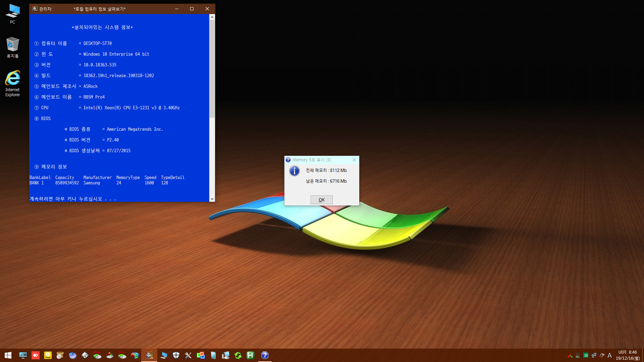Click the console window vertical scrollbar thumb
Screen dimensions: 644x362
point(212,69)
